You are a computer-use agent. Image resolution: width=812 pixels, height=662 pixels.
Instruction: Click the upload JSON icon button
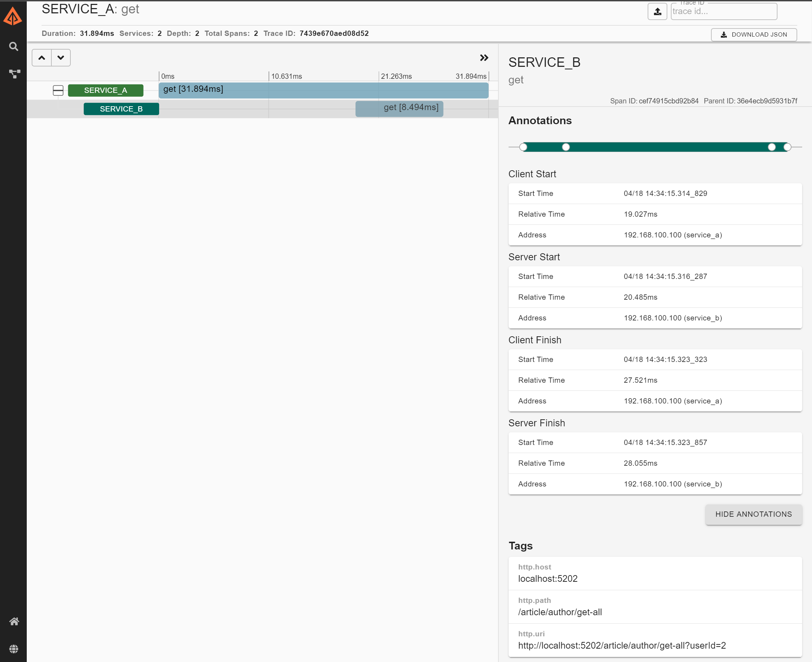pos(657,12)
